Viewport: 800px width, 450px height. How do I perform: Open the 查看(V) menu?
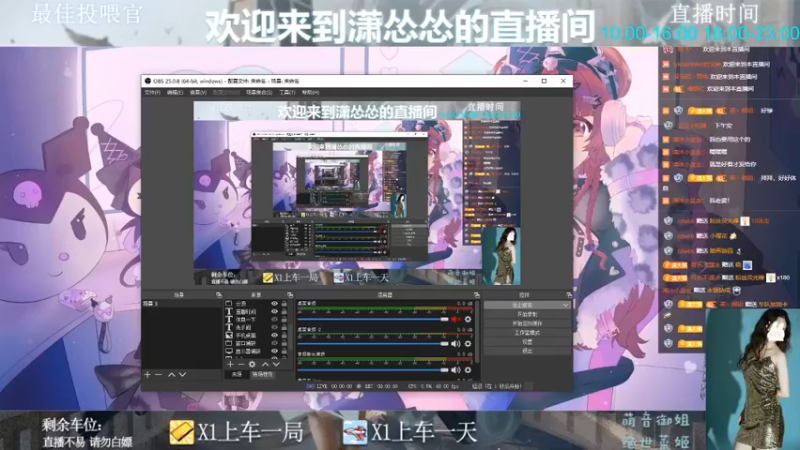tap(198, 92)
